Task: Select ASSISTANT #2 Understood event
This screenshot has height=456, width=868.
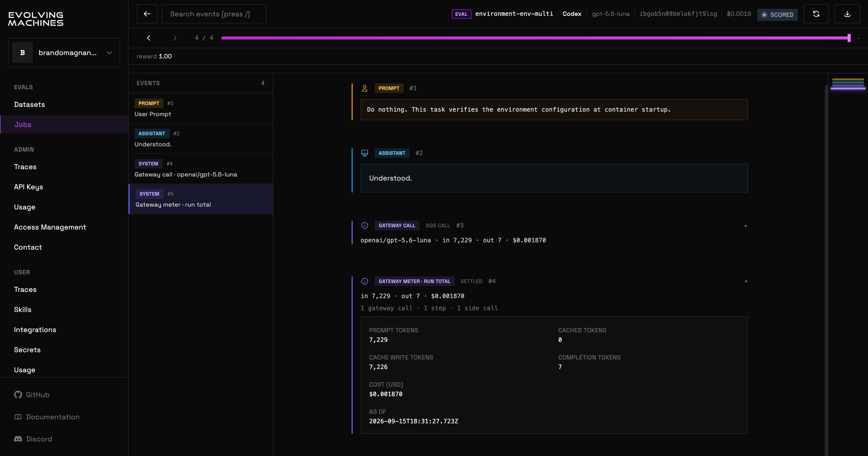Action: coord(200,139)
